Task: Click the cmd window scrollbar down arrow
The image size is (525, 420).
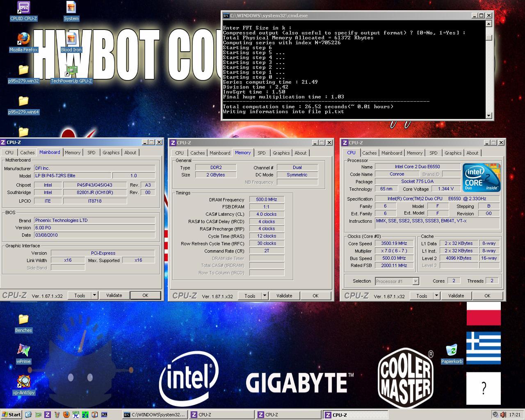Action: 488,115
